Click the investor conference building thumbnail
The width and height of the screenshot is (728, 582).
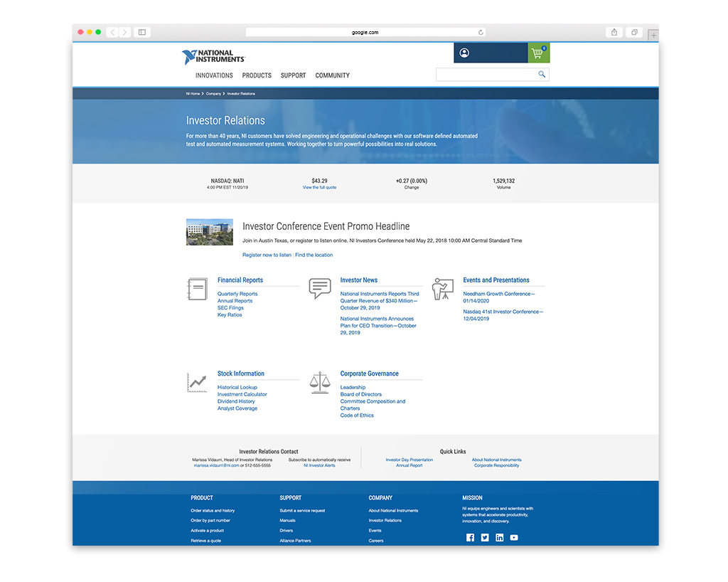click(210, 232)
